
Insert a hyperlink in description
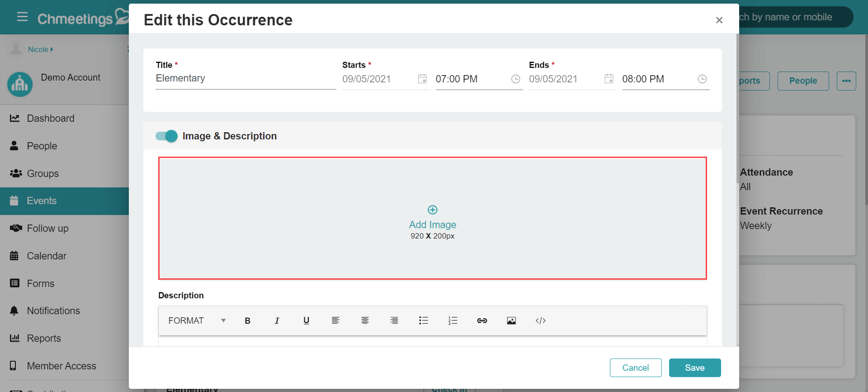click(x=482, y=320)
